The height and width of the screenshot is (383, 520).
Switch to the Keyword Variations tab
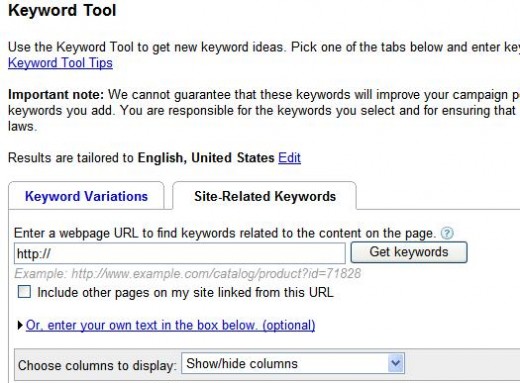click(x=86, y=196)
